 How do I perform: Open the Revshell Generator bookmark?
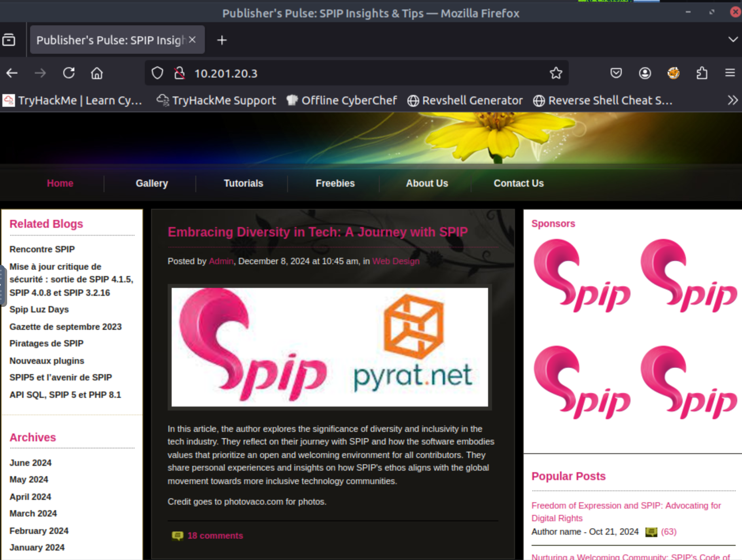click(x=465, y=100)
